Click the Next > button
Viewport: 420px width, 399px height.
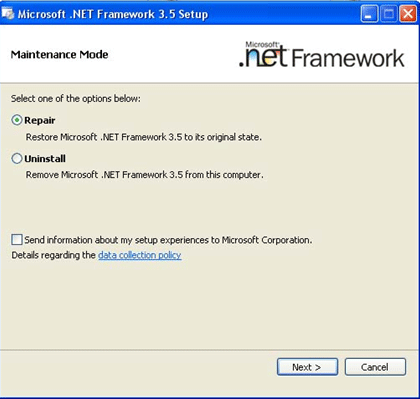pyautogui.click(x=307, y=367)
